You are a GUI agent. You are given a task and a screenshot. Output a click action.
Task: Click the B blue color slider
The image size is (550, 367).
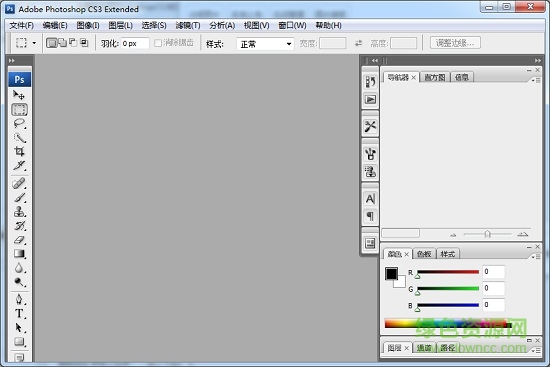point(448,305)
